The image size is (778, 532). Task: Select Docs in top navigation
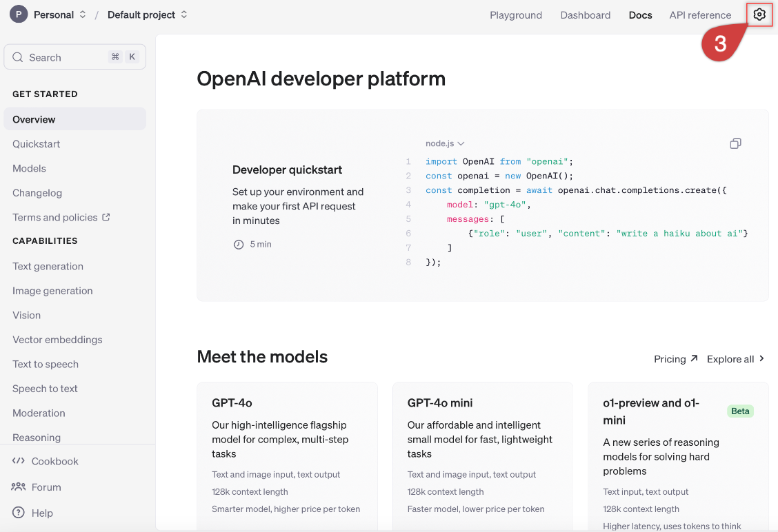640,15
